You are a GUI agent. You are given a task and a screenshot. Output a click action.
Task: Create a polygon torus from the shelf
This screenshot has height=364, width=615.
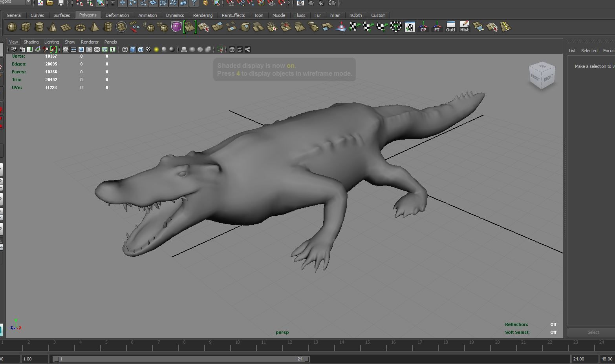pos(80,27)
